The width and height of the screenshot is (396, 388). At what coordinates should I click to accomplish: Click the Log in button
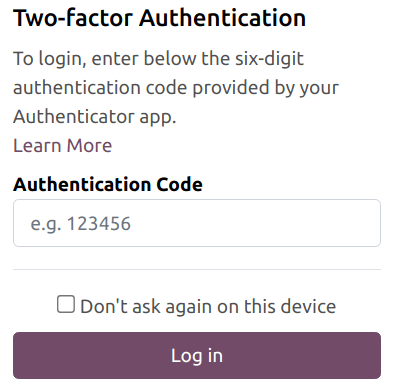pyautogui.click(x=197, y=355)
